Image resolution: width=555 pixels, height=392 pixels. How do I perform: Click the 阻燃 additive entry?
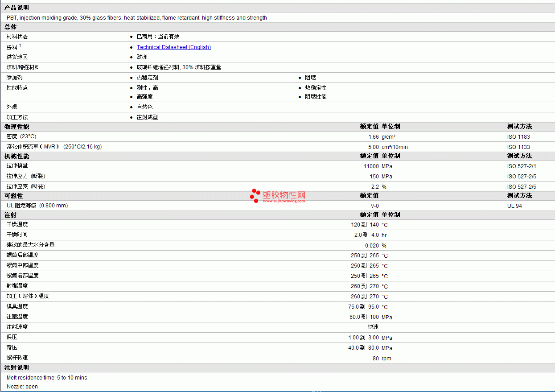pyautogui.click(x=310, y=78)
